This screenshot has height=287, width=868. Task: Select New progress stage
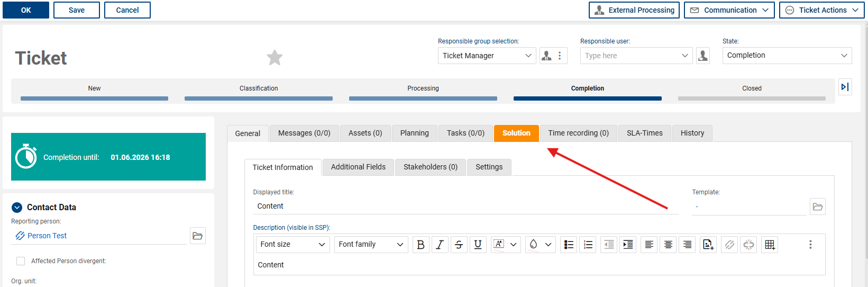(94, 92)
